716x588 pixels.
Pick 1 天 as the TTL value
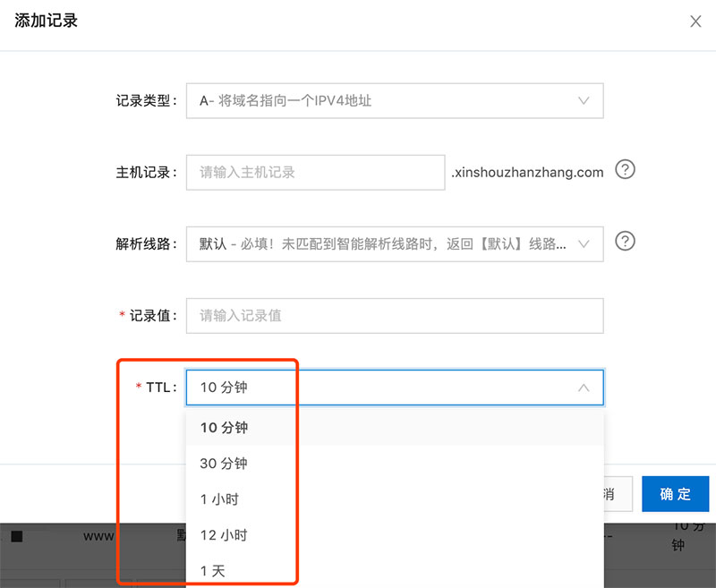coord(213,570)
